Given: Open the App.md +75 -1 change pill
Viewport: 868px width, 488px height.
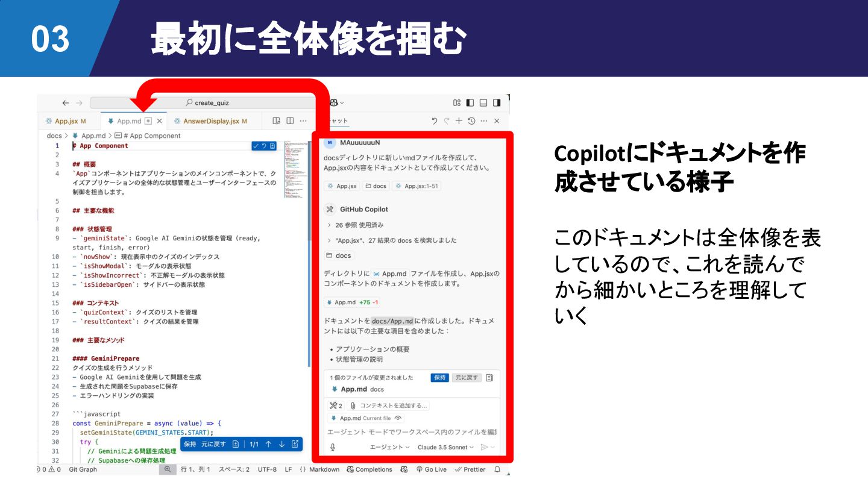Looking at the screenshot, I should (x=352, y=302).
